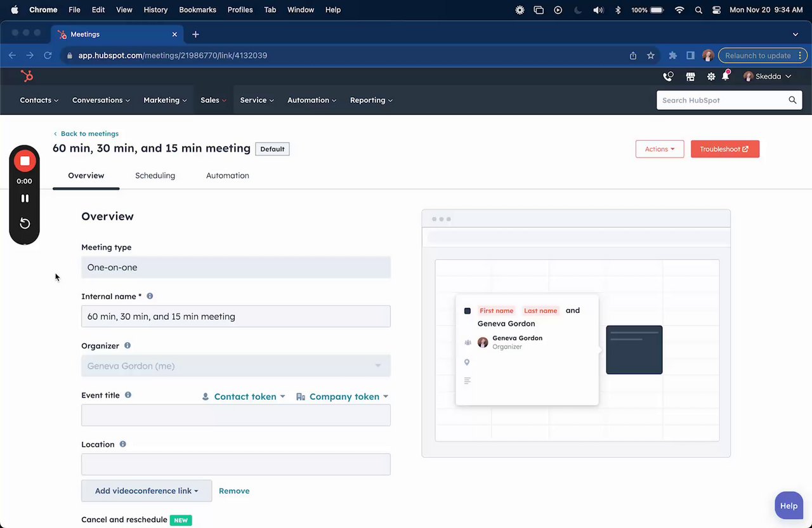Expand the Automation navigation menu
The width and height of the screenshot is (812, 528).
pos(312,100)
